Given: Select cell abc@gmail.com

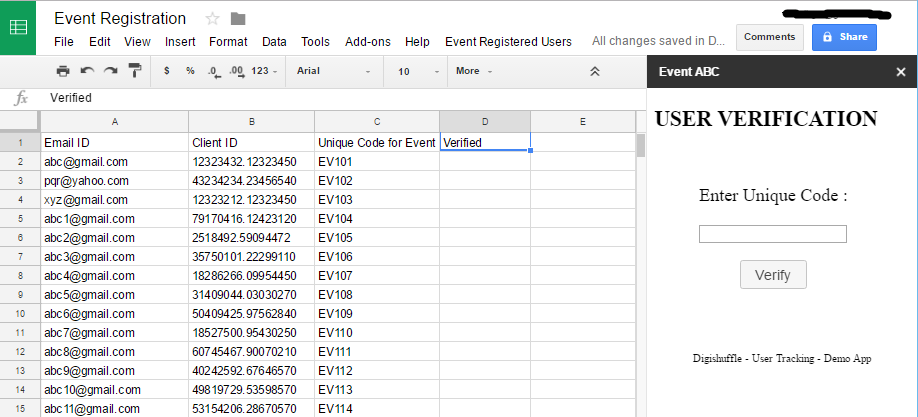Looking at the screenshot, I should [x=115, y=162].
